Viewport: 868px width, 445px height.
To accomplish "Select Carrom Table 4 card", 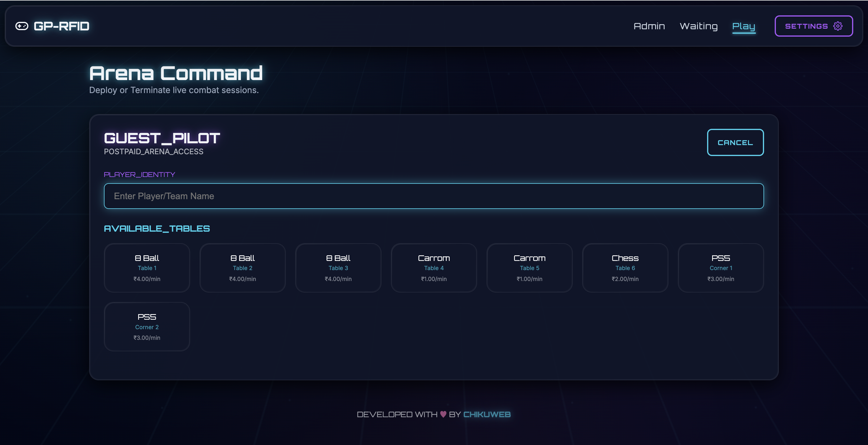I will pos(434,268).
